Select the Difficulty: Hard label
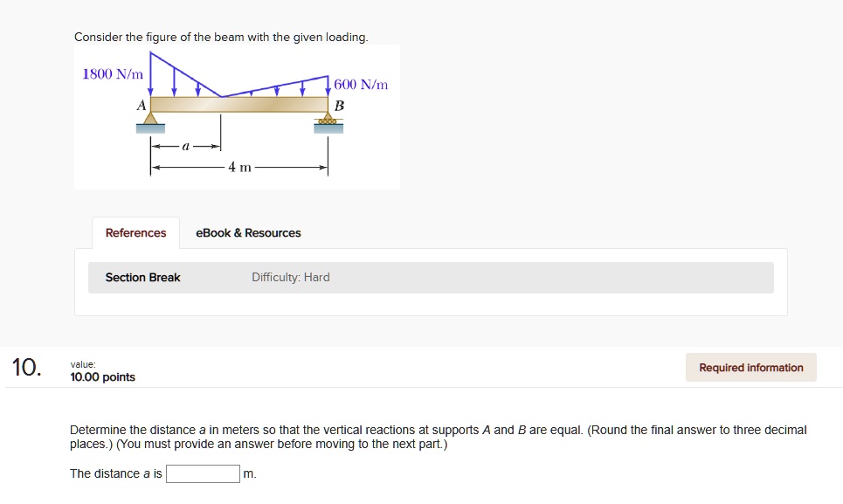Image resolution: width=843 pixels, height=504 pixels. pyautogui.click(x=293, y=277)
